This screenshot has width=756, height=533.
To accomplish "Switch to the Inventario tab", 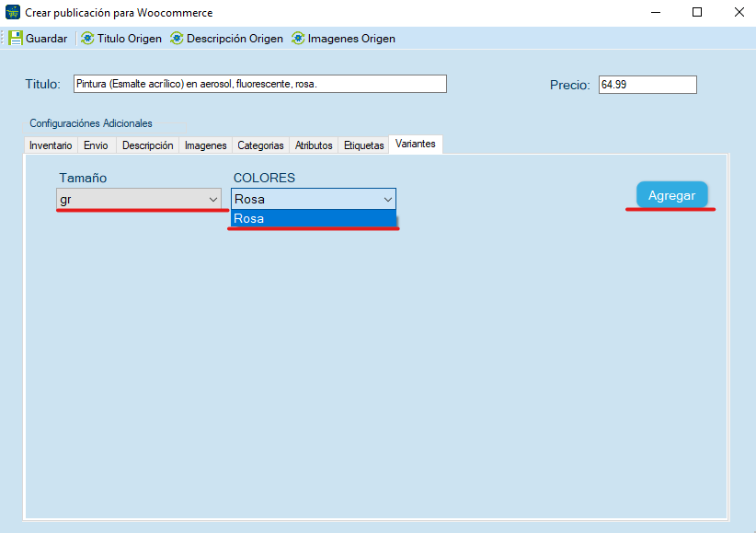I will click(51, 145).
